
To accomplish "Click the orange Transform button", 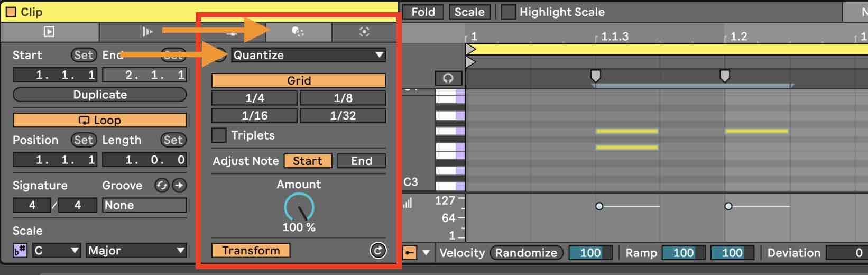I will (x=251, y=250).
